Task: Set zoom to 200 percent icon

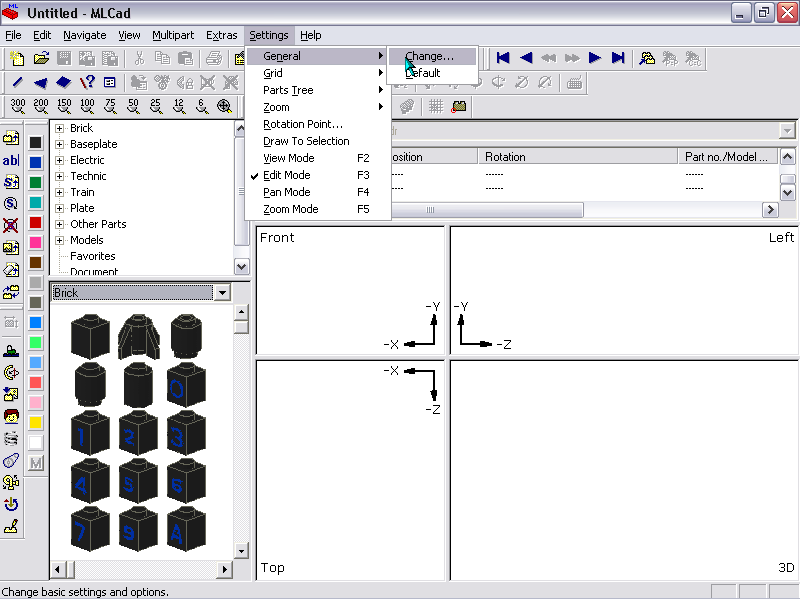Action: click(41, 106)
